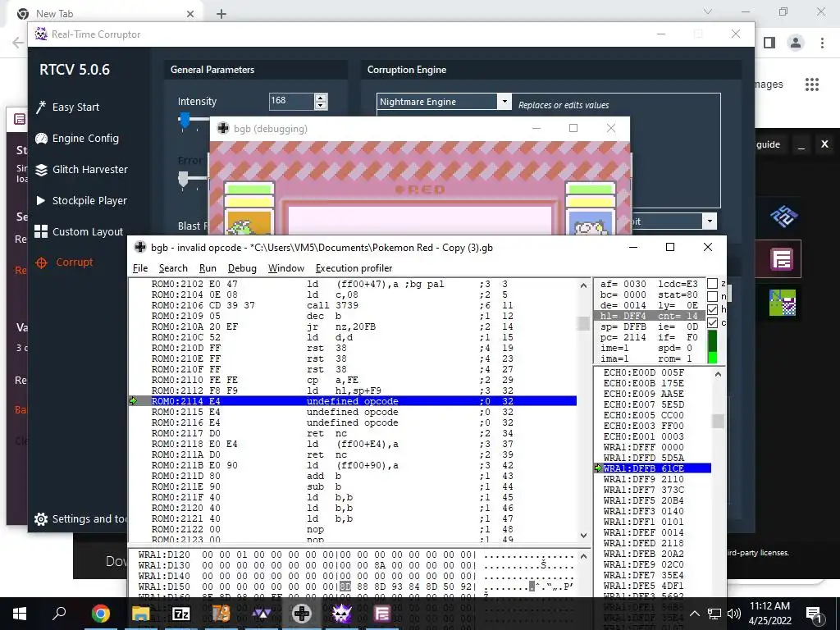840x630 pixels.
Task: Uncheck the h flag checkbox
Action: [x=713, y=309]
